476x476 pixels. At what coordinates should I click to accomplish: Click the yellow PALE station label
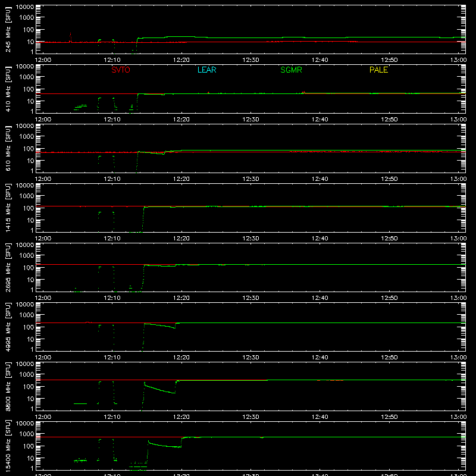(378, 70)
